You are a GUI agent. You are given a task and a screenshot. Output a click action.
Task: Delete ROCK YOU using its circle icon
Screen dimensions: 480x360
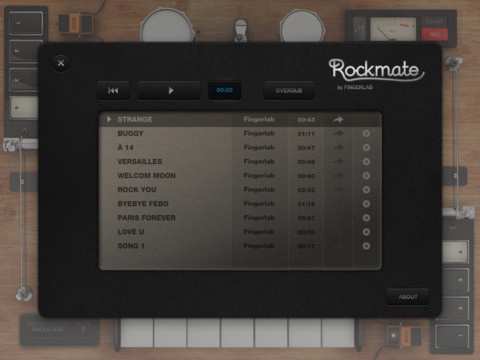[366, 190]
